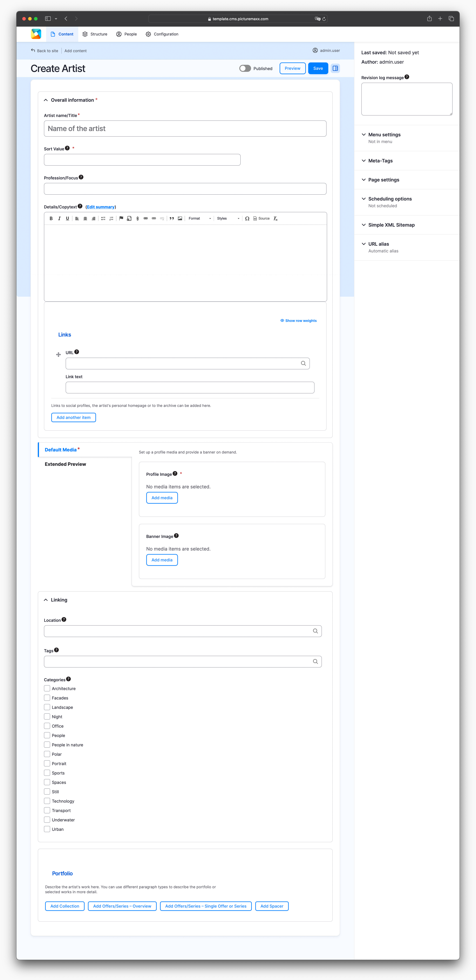Click the Profession/Focus help icon
Viewport: 476px width, 980px height.
(81, 177)
